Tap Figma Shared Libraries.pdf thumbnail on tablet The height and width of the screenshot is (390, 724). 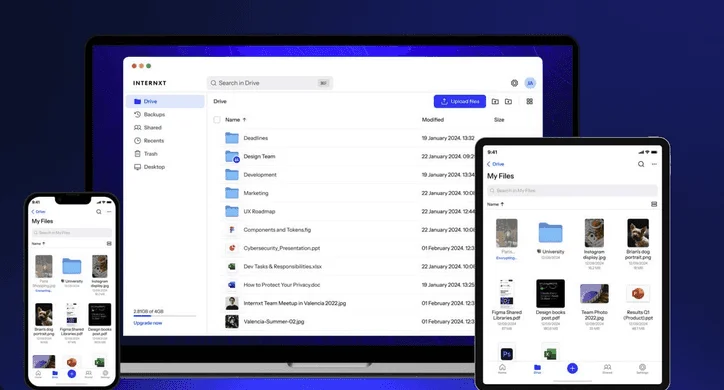coord(507,294)
